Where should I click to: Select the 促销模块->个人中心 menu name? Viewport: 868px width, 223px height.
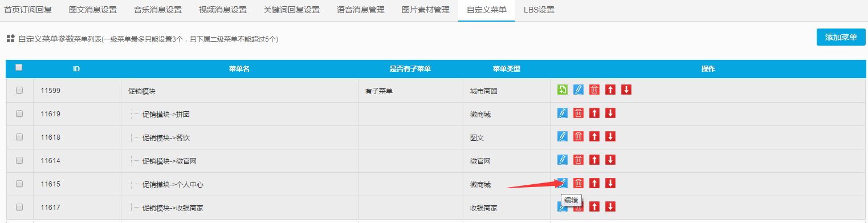click(173, 184)
